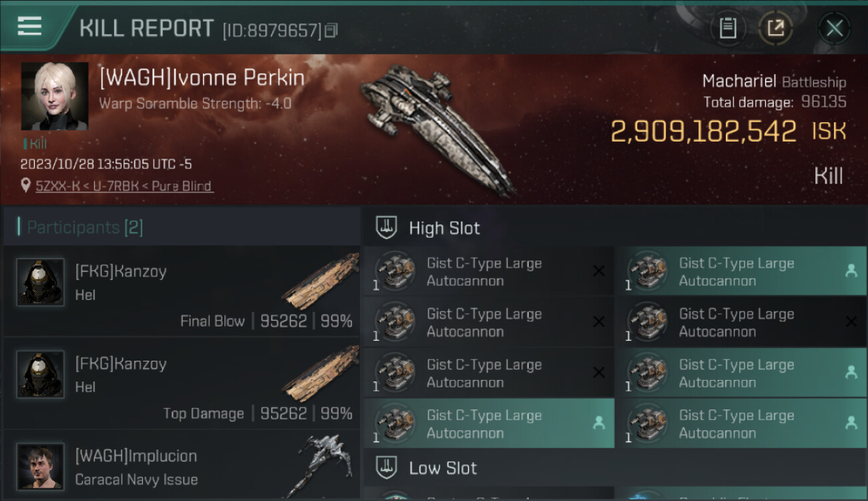Click the High Slot section header
Viewport: 868px width, 501px height.
point(444,228)
